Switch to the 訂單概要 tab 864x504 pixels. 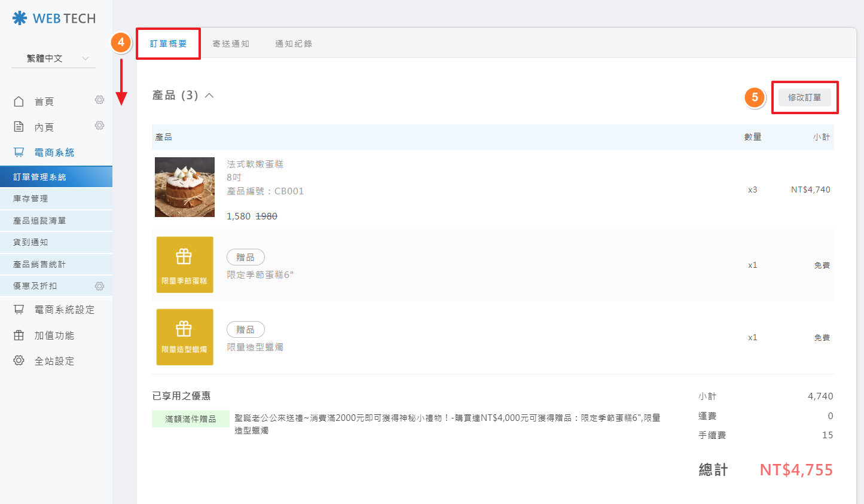coord(168,44)
